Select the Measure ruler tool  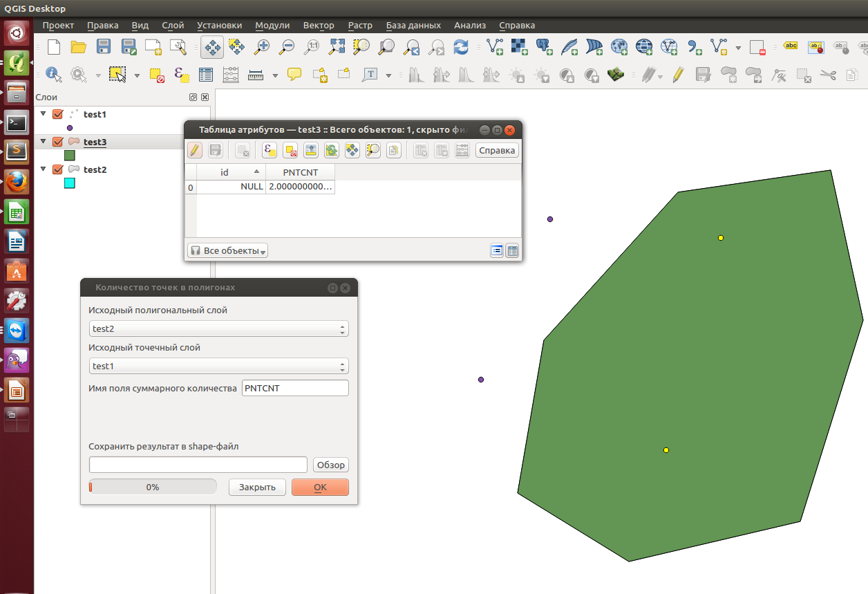coord(256,74)
